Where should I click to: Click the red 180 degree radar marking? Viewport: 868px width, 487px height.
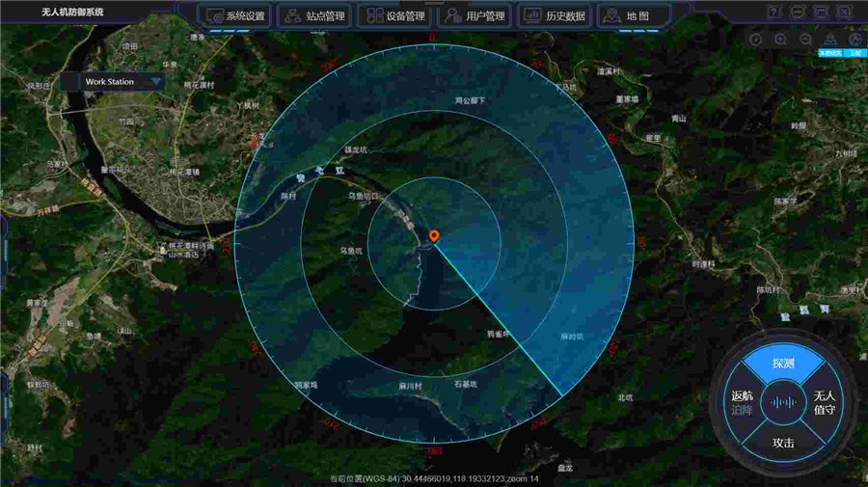(x=434, y=451)
